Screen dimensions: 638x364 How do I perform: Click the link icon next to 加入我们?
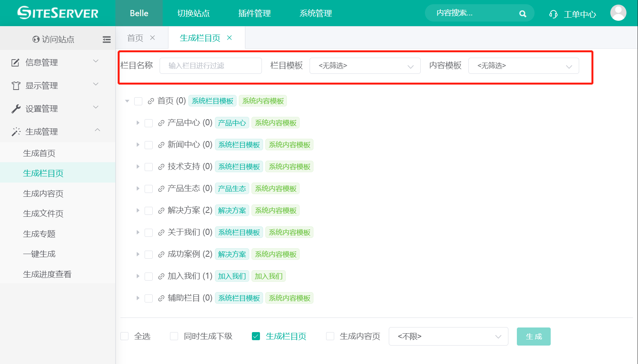[x=162, y=276]
